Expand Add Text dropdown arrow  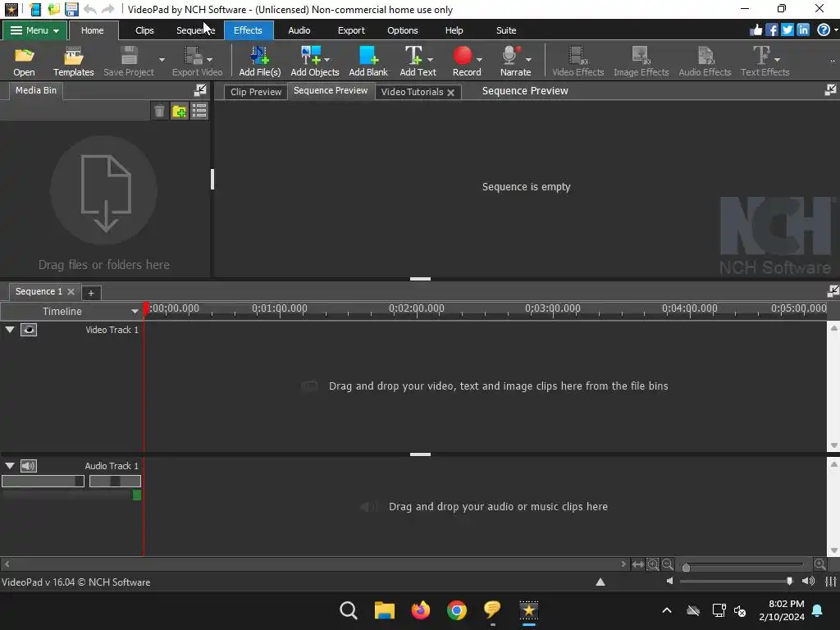[430, 59]
